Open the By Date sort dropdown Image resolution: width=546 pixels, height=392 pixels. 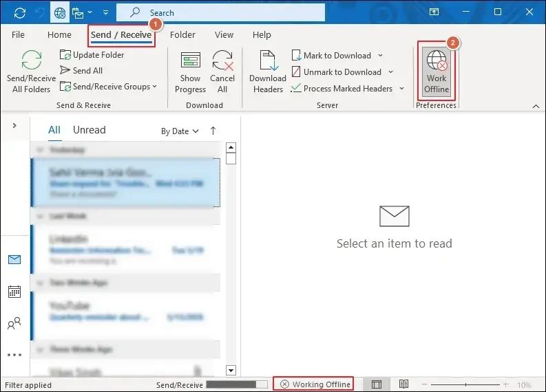(180, 131)
